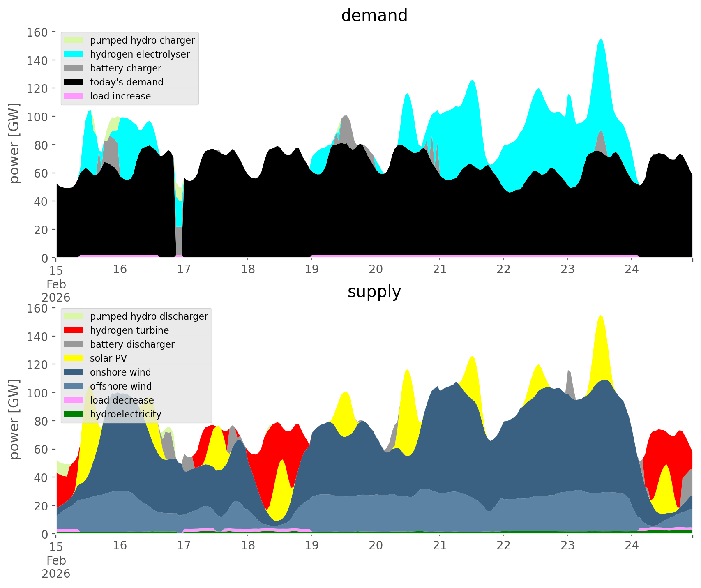701x588 pixels.
Task: Click the 'supply' chart title
Action: coord(374,292)
